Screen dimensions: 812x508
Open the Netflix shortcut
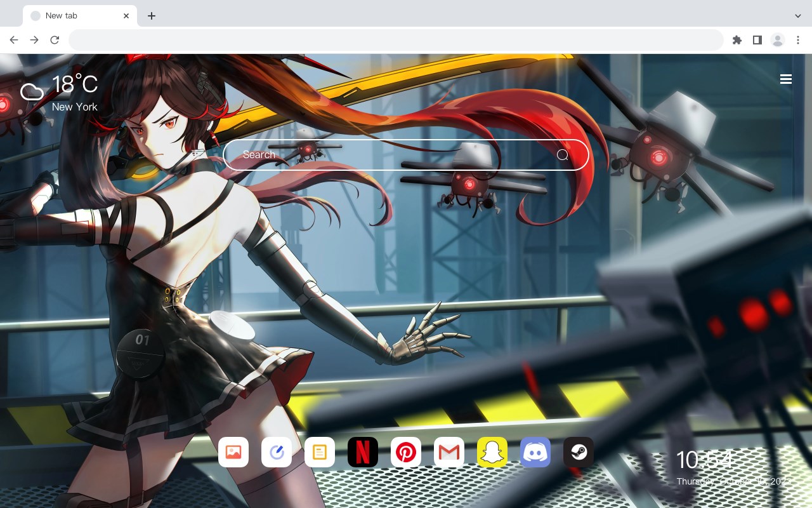363,452
